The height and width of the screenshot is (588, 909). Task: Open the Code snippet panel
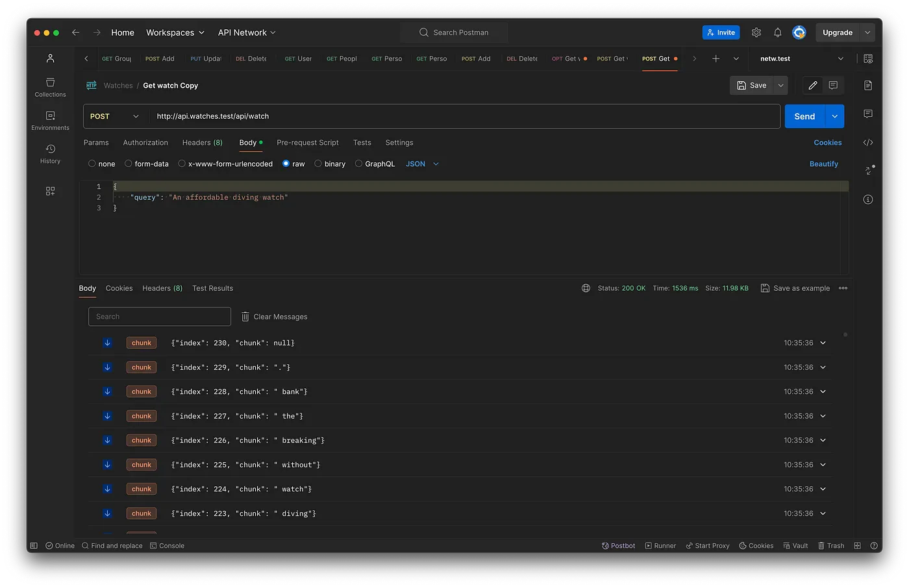[x=868, y=142]
